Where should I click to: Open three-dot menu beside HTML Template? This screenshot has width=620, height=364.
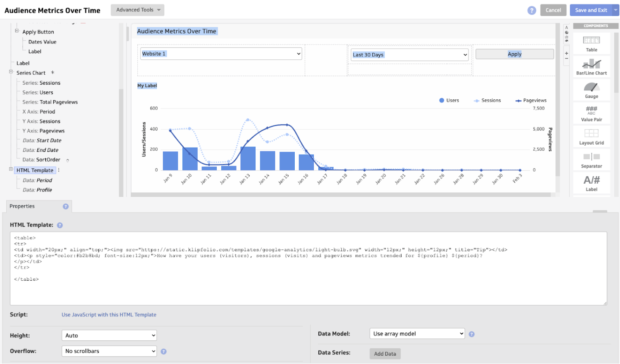(x=59, y=170)
